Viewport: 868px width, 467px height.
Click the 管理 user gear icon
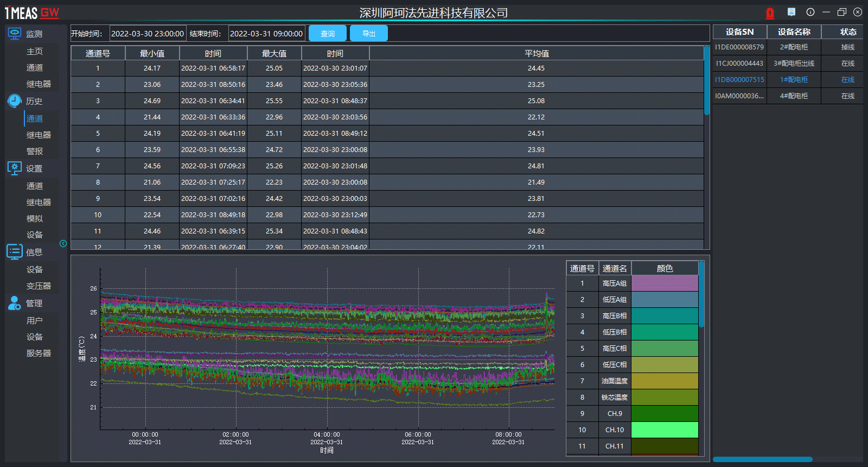15,303
